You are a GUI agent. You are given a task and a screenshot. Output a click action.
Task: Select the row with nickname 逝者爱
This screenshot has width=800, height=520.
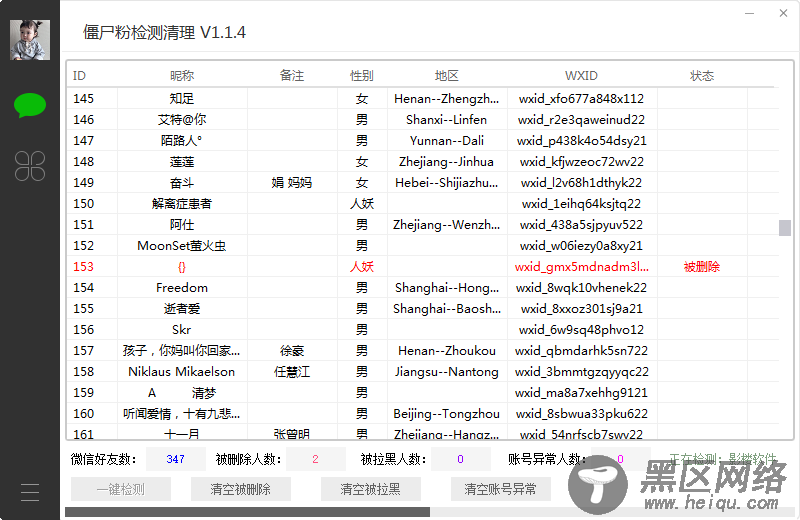[422, 309]
